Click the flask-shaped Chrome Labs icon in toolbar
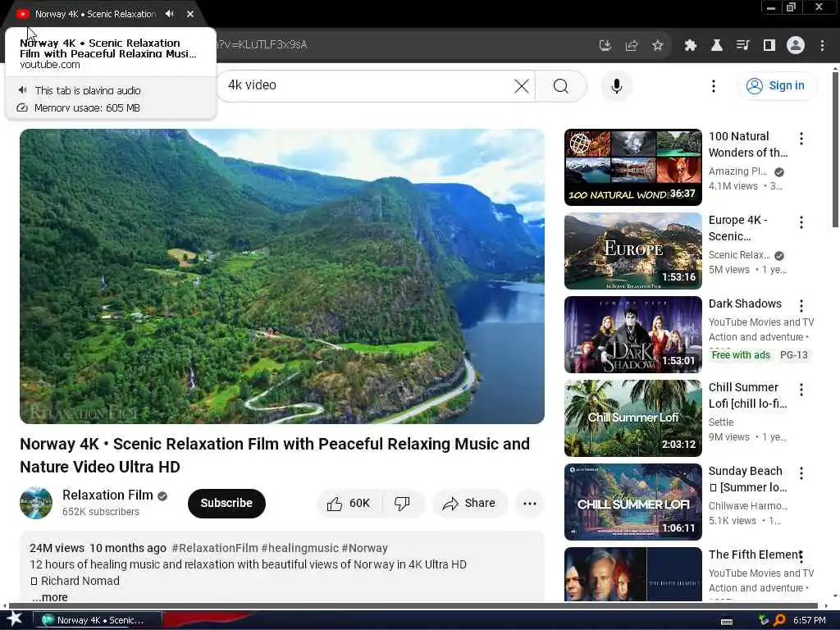The height and width of the screenshot is (630, 840). [716, 45]
